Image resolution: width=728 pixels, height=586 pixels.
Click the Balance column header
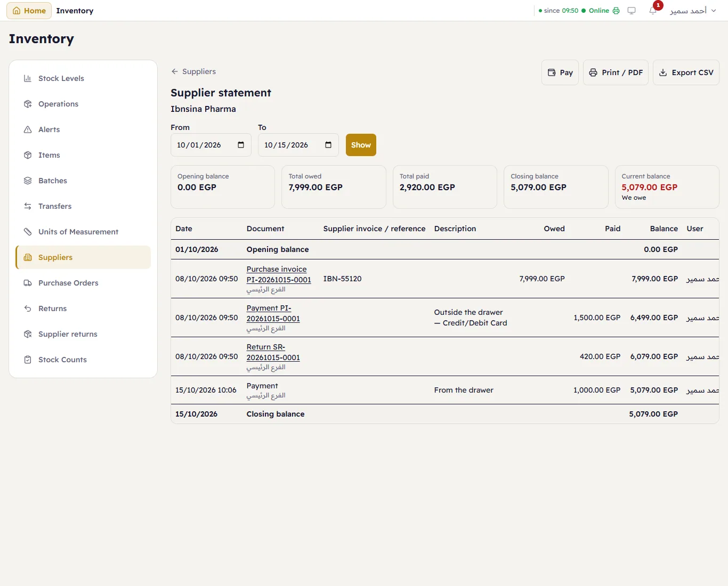click(x=664, y=229)
